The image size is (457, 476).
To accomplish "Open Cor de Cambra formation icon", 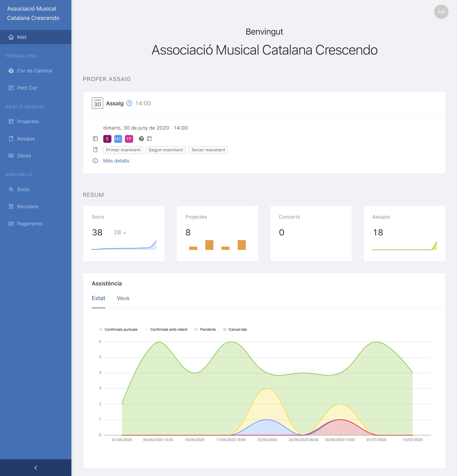I will click(11, 71).
